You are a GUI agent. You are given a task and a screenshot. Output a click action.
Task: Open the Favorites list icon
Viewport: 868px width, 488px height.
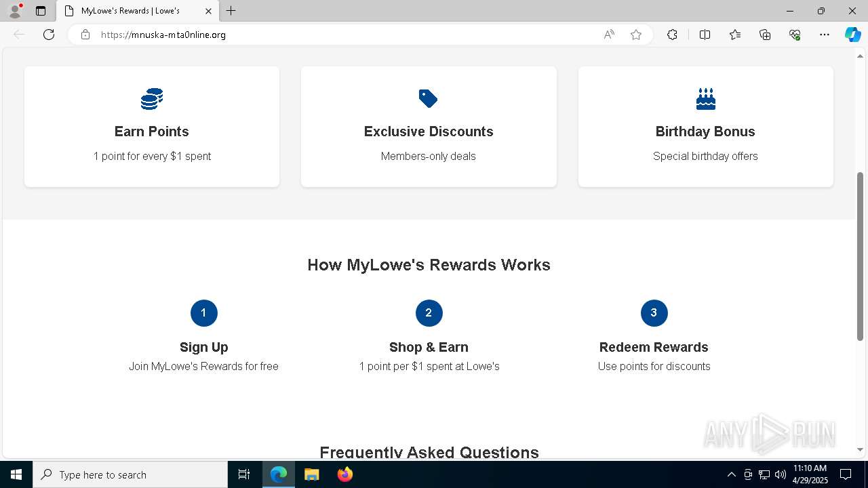tap(735, 35)
